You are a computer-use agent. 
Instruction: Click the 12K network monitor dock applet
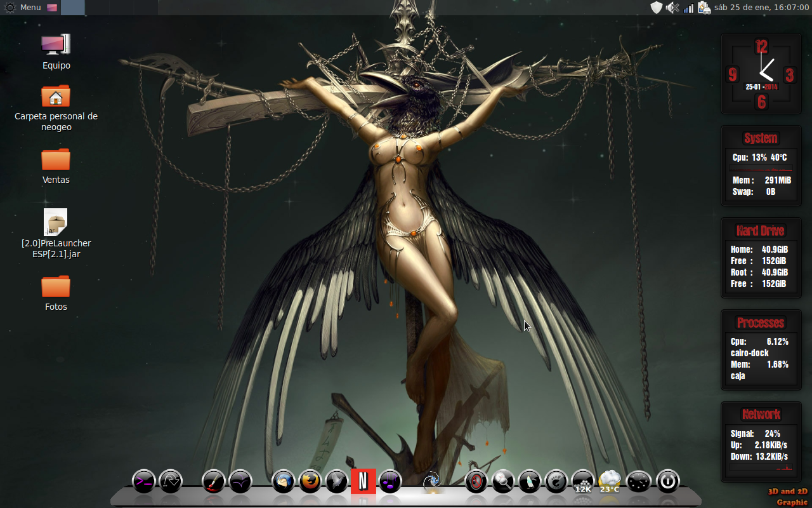[583, 481]
